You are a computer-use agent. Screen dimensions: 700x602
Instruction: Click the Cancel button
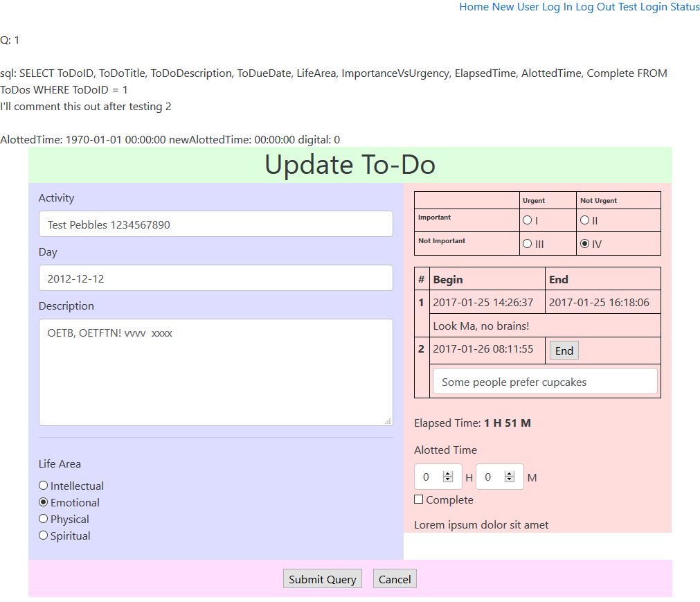[x=395, y=579]
